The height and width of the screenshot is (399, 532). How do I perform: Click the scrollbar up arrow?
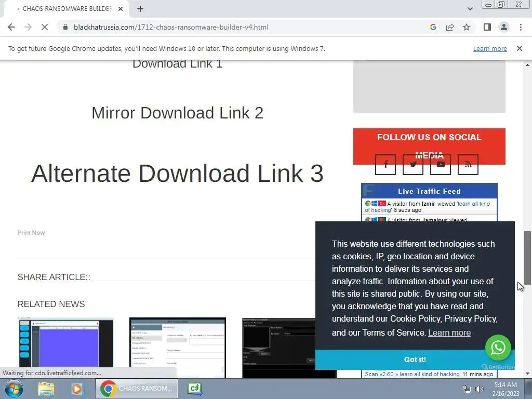coord(527,64)
